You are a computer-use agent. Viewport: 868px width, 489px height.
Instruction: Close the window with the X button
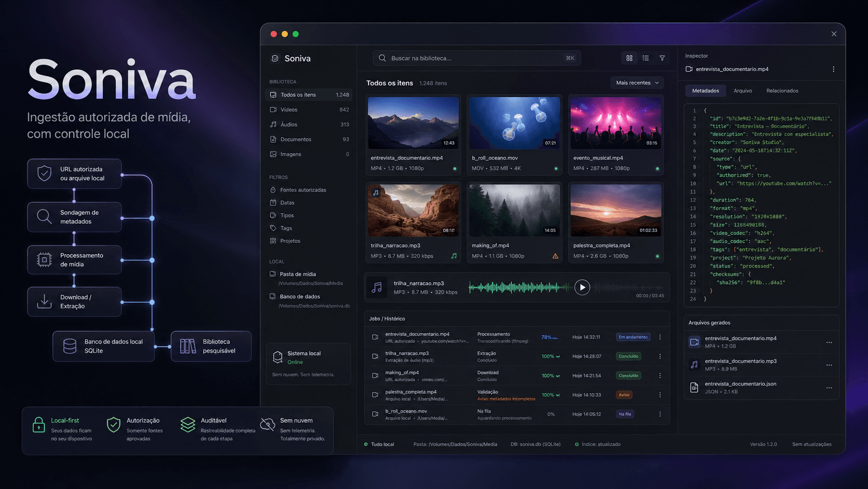834,34
